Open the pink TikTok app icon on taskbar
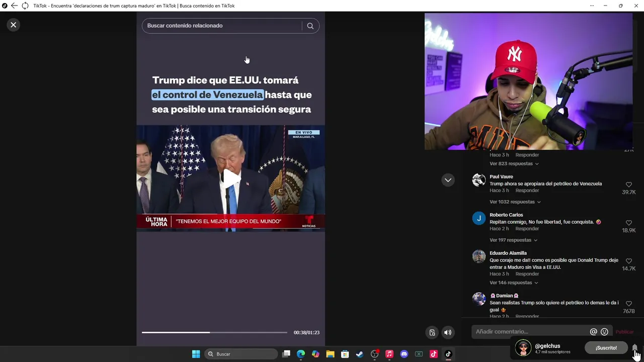The width and height of the screenshot is (644, 362). click(434, 354)
